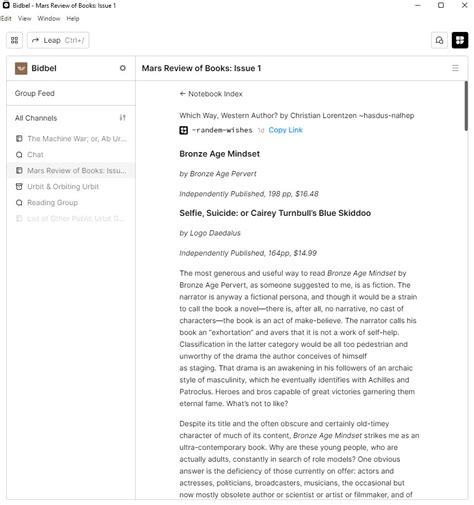Open Bidbel group settings gear

[123, 68]
